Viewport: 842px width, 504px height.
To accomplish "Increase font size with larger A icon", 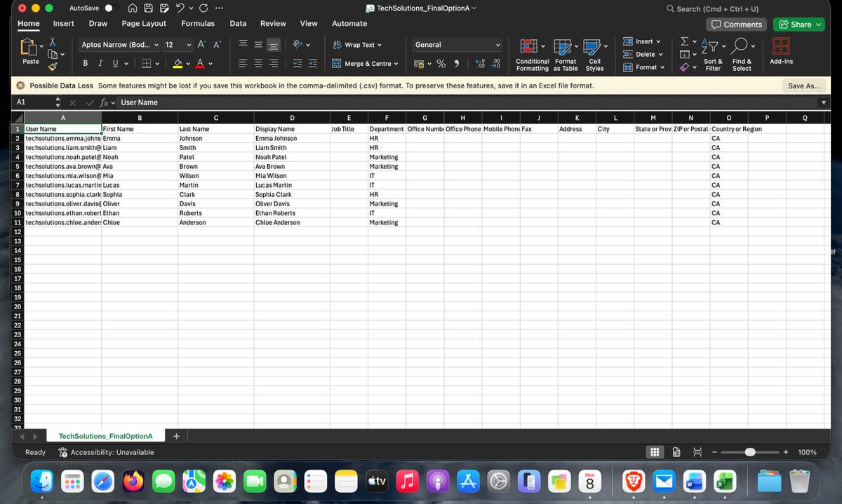I will [x=201, y=44].
